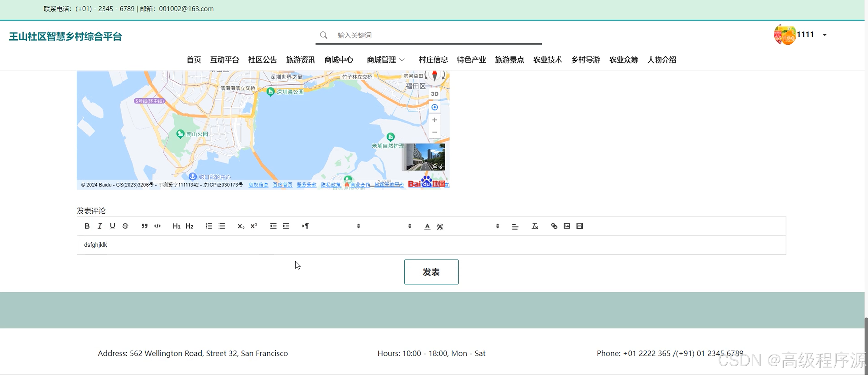Open the text color picker
The height and width of the screenshot is (375, 868).
427,226
